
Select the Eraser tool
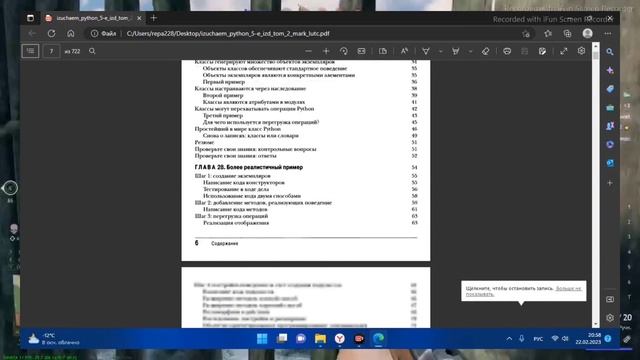pos(485,51)
